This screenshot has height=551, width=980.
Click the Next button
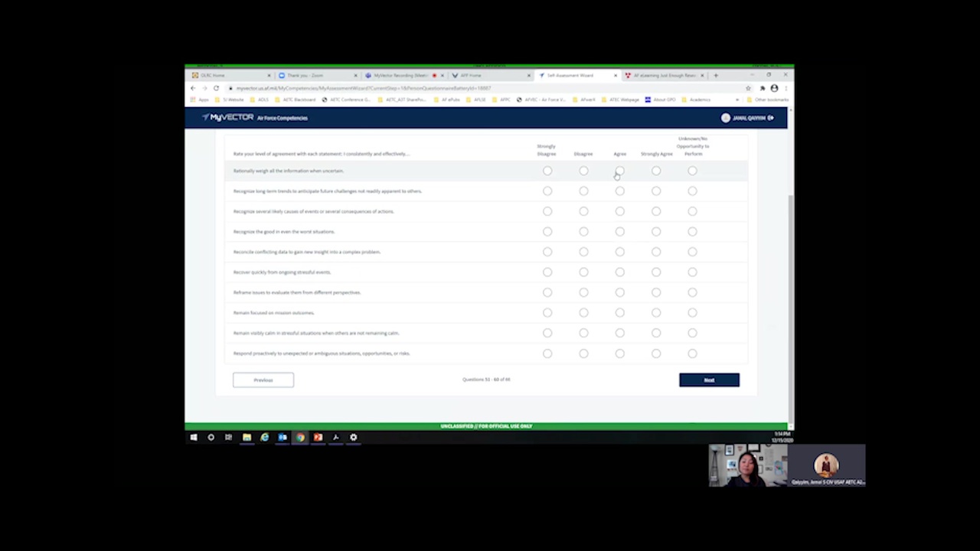[709, 380]
